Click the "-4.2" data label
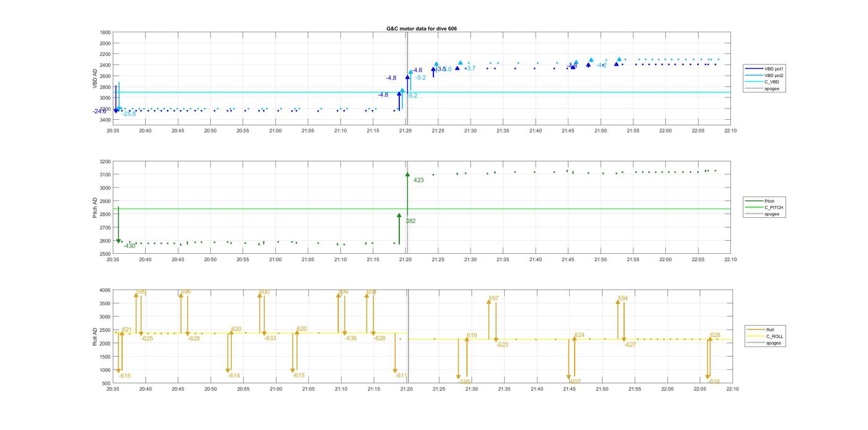 tap(601, 65)
